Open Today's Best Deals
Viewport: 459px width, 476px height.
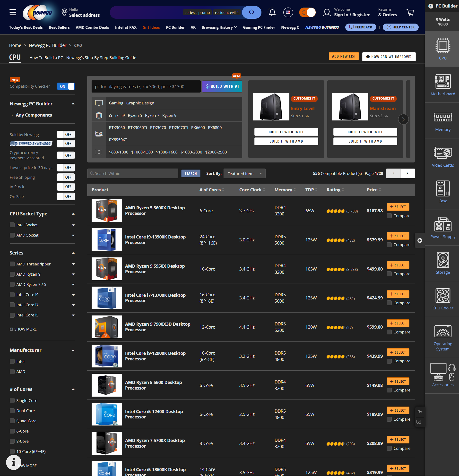point(26,27)
